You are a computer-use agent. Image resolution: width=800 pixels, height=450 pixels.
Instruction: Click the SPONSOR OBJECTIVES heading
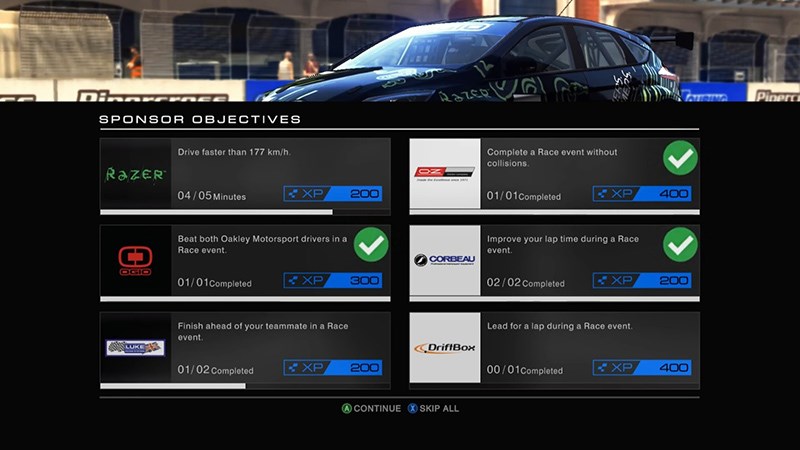200,119
